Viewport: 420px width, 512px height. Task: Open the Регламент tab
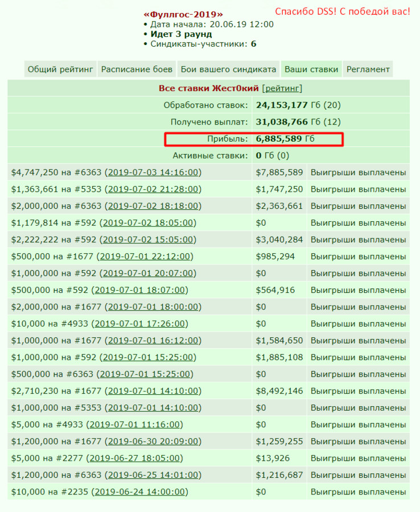click(368, 69)
